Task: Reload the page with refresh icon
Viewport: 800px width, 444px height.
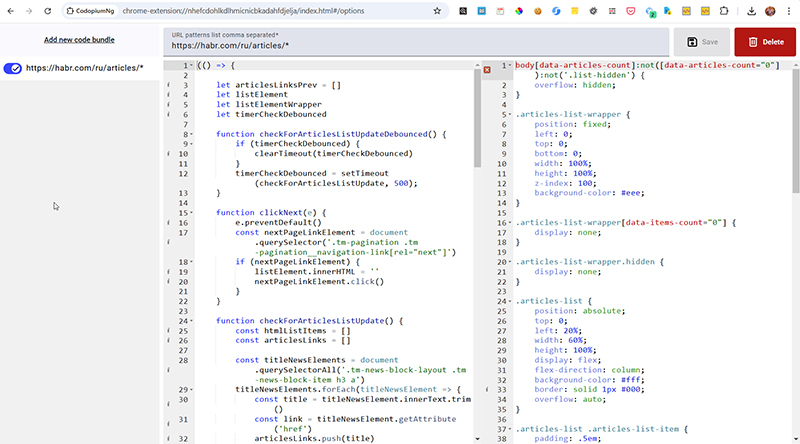Action: click(x=48, y=11)
